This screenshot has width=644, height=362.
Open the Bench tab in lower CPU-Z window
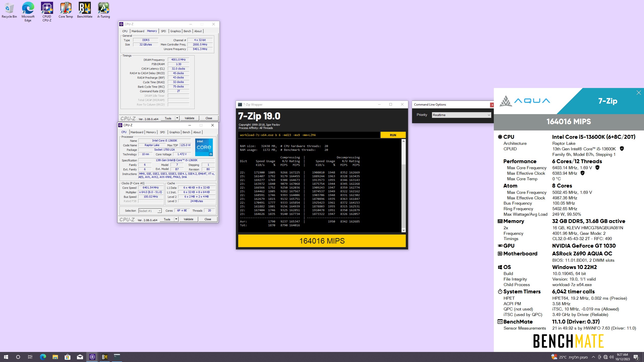pyautogui.click(x=186, y=132)
